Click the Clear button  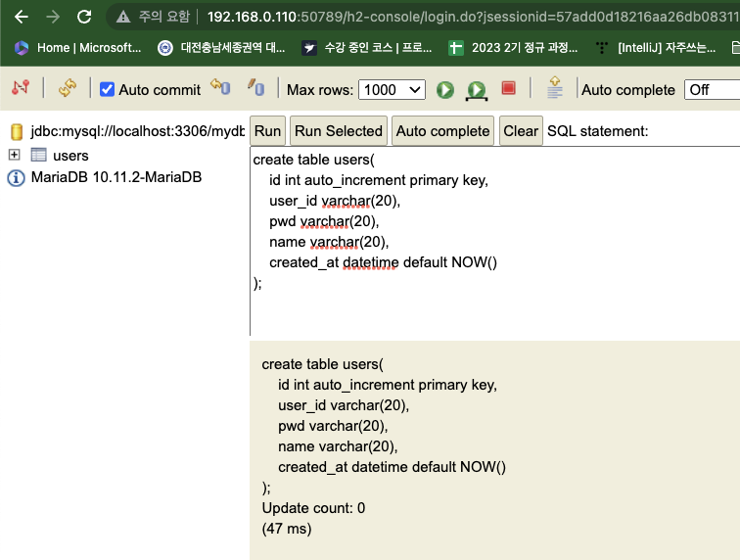coord(521,131)
